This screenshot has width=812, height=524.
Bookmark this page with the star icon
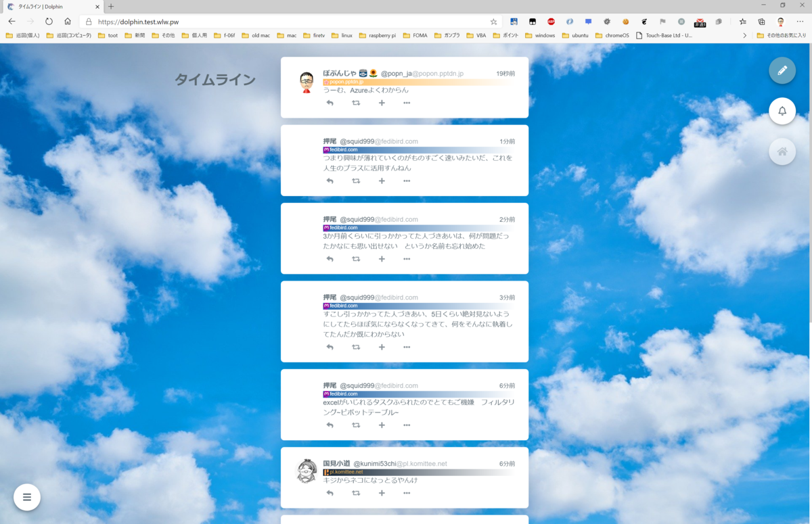click(x=494, y=22)
